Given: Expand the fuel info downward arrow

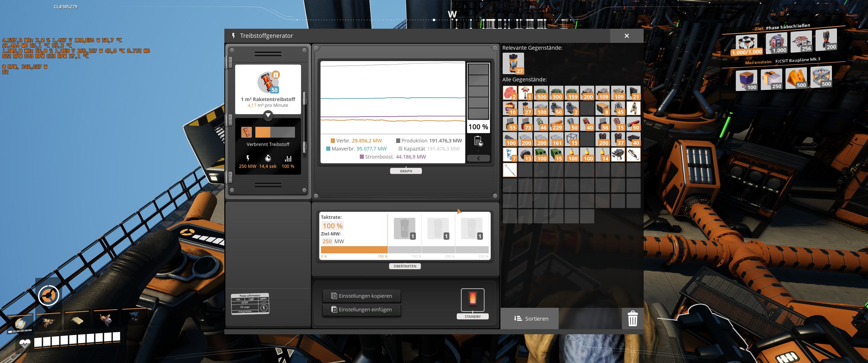Looking at the screenshot, I should [x=268, y=115].
